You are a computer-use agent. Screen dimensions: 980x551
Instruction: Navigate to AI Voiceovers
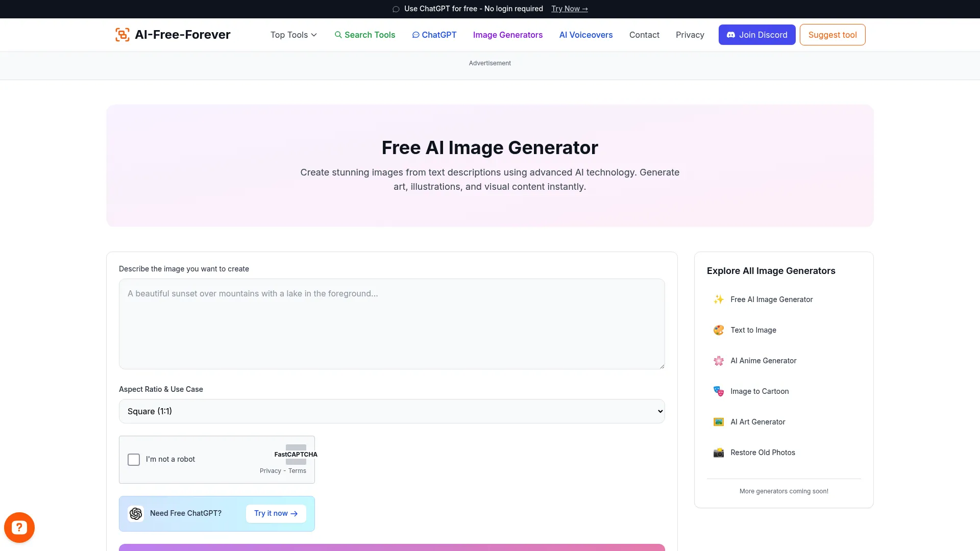(x=585, y=35)
